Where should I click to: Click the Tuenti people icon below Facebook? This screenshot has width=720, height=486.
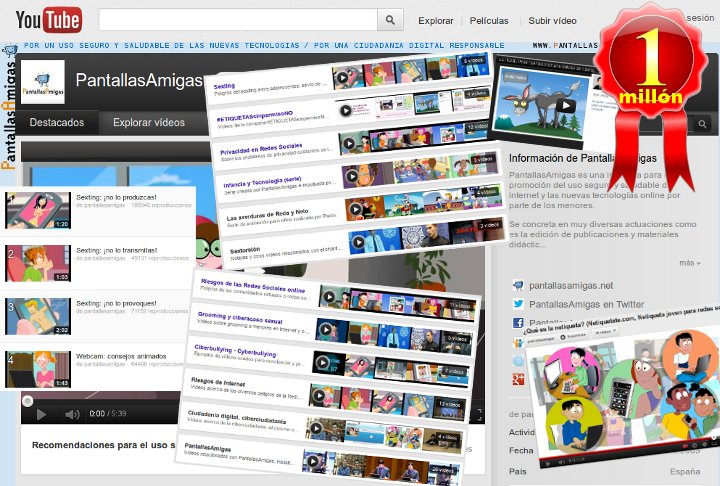518,342
